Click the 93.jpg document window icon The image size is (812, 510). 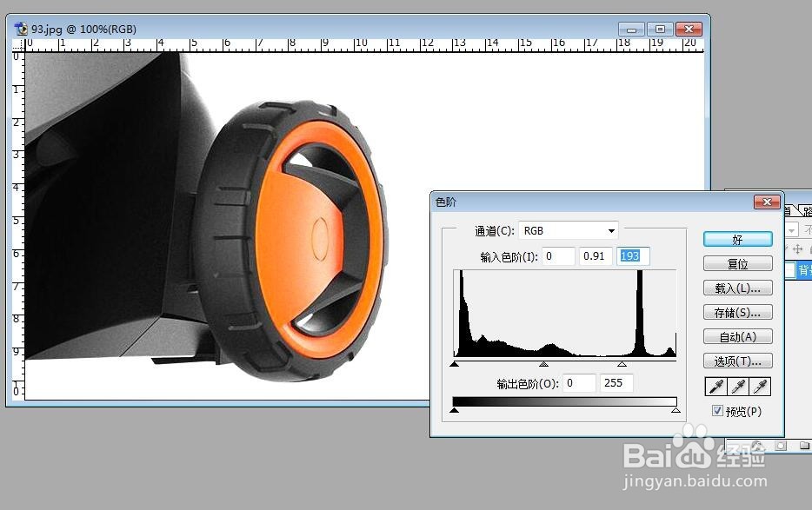click(x=21, y=29)
